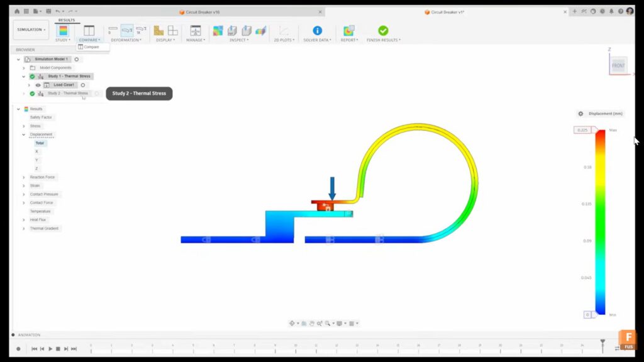644x362 pixels.
Task: Click the Display mesh grid icon
Action: tap(173, 31)
